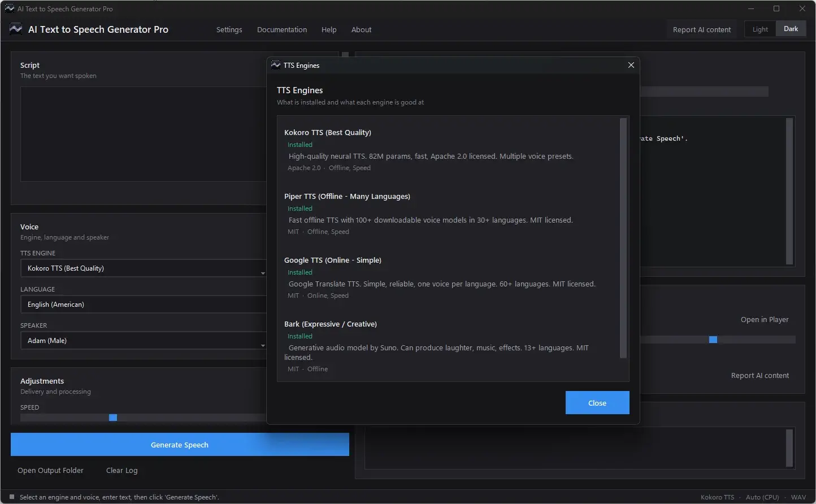Open the Settings menu
This screenshot has height=504, width=816.
click(x=229, y=29)
